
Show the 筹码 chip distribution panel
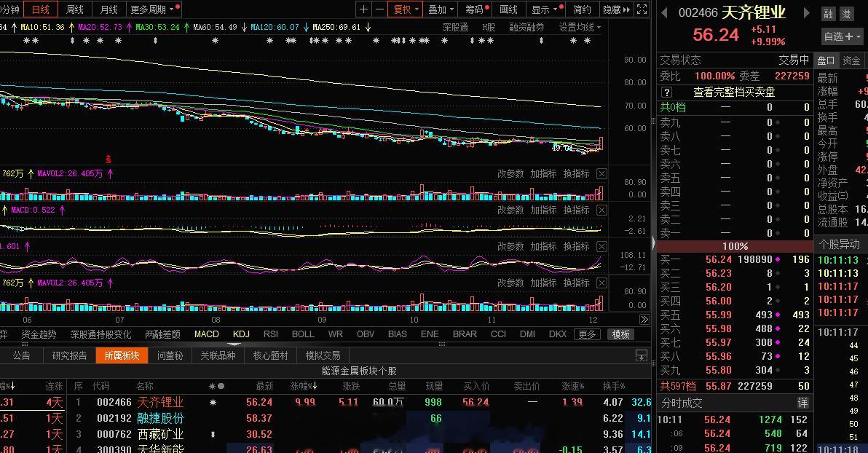[x=473, y=9]
